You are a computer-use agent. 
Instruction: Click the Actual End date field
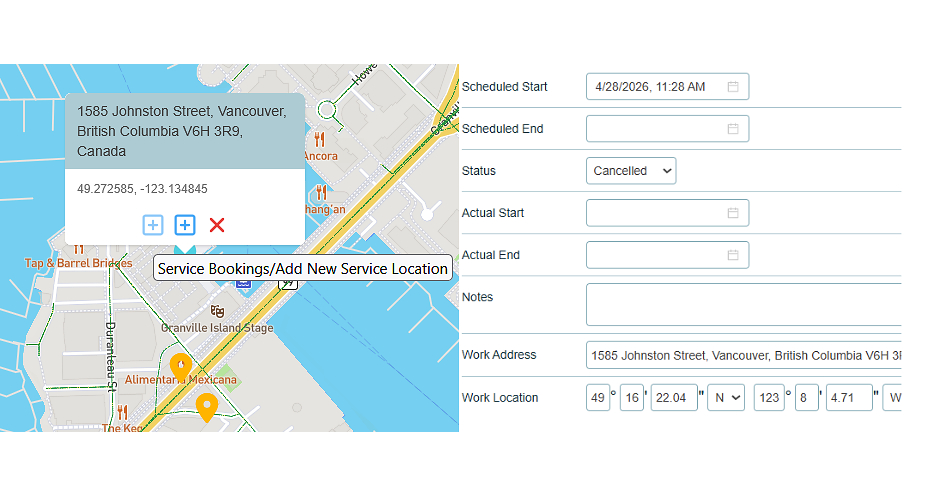tap(667, 255)
